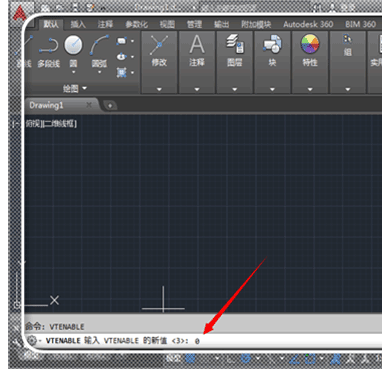The width and height of the screenshot is (382, 375).
Task: Switch to the 视图 ribbon tab
Action: point(167,24)
